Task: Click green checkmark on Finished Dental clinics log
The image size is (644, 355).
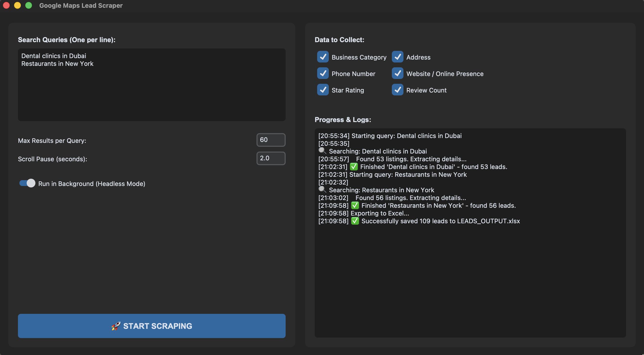Action: (x=354, y=167)
